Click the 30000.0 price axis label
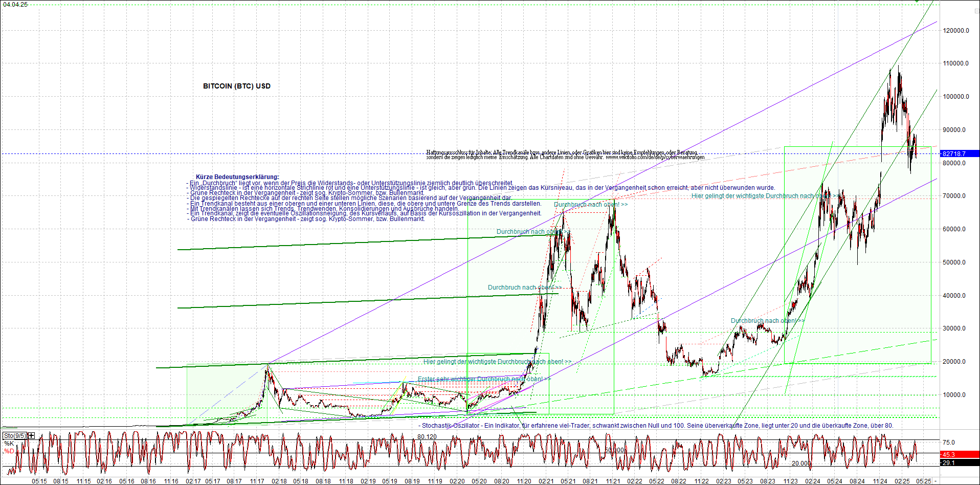This screenshot has width=980, height=485. pyautogui.click(x=954, y=328)
